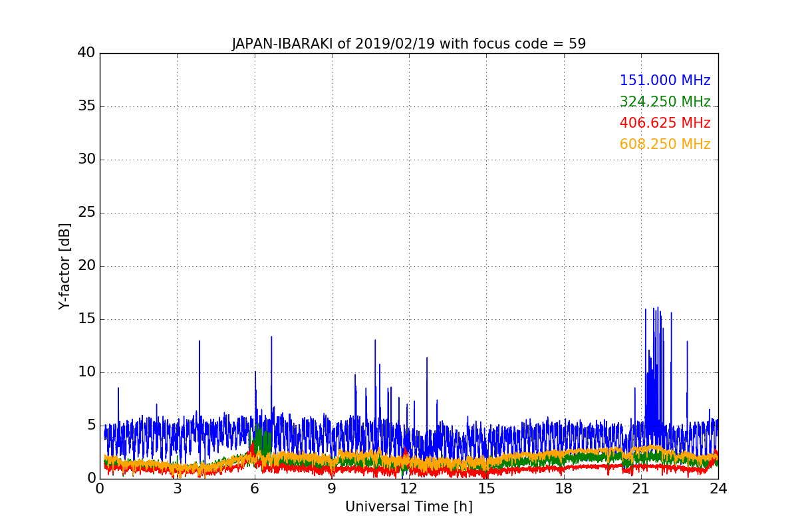Select hour 12 on the time axis
Image resolution: width=798 pixels, height=532 pixels.
(409, 488)
